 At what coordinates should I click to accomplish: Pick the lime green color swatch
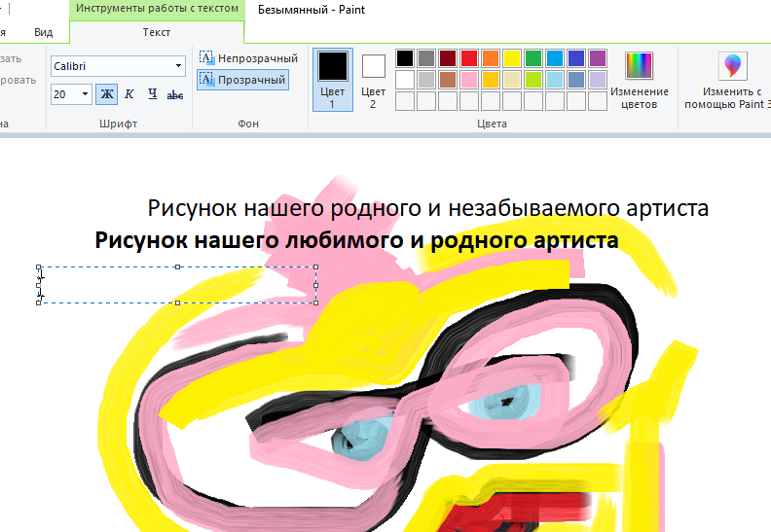click(x=533, y=80)
